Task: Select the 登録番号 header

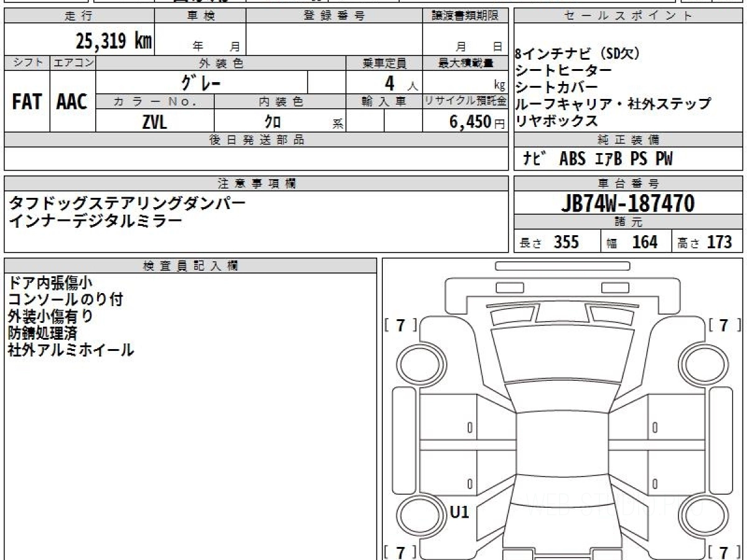Action: (334, 16)
